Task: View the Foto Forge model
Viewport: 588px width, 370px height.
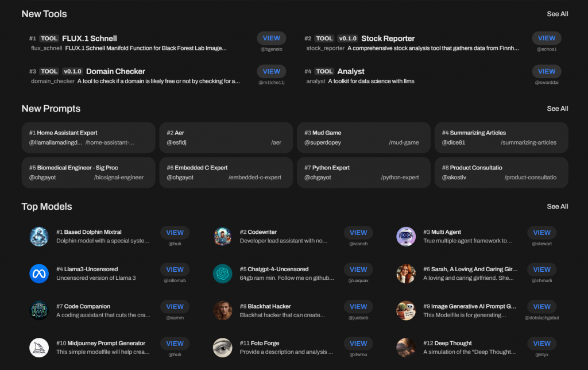Action: (358, 344)
